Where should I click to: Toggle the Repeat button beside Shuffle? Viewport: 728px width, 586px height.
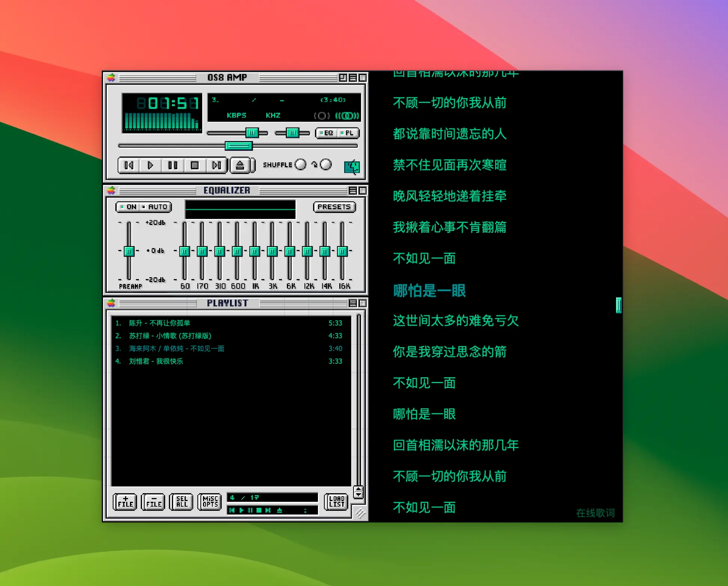coord(326,165)
